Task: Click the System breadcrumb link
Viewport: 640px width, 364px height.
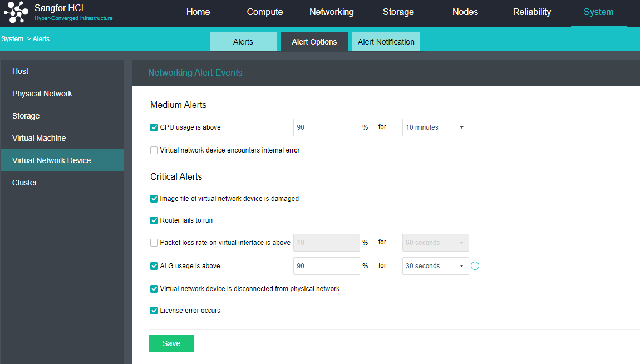Action: pyautogui.click(x=12, y=39)
